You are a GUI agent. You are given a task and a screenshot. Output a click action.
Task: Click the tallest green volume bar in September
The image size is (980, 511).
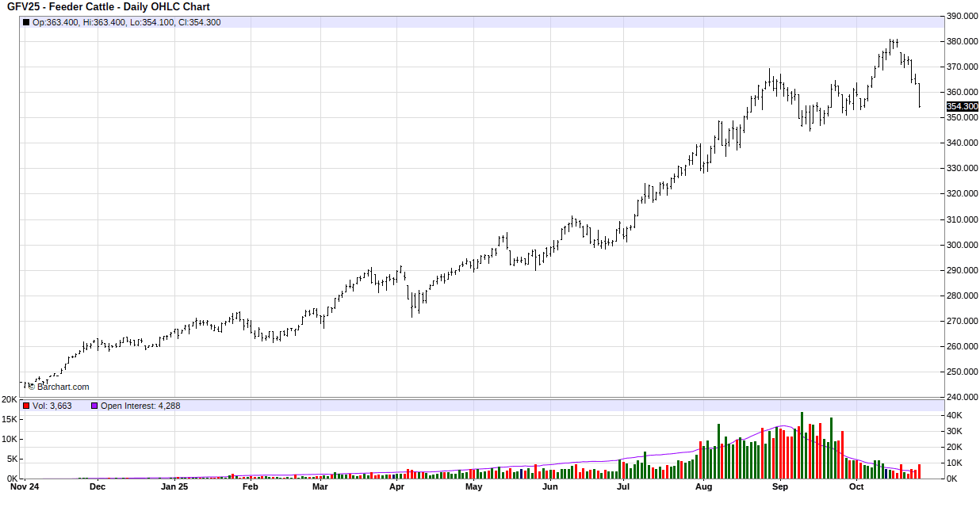(x=802, y=444)
